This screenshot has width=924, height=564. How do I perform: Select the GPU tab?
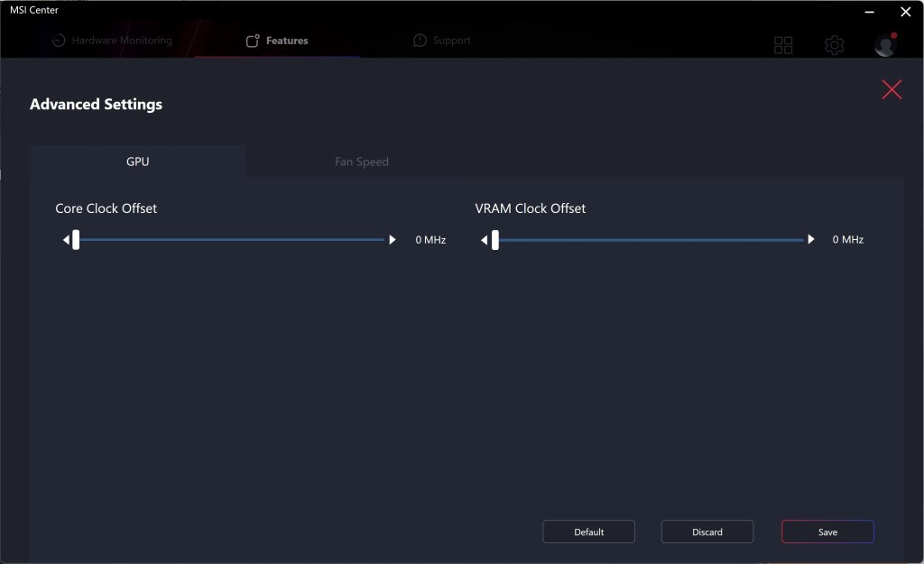click(x=137, y=161)
